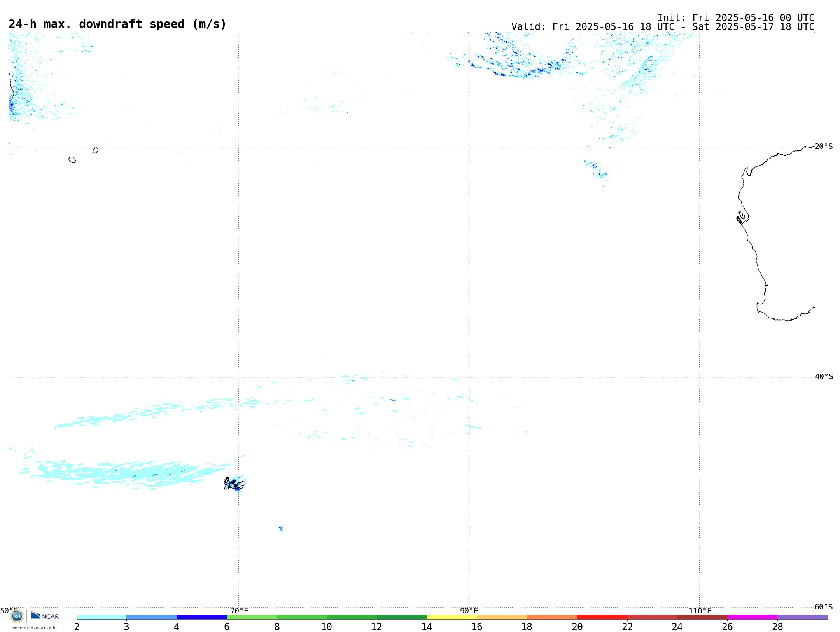The image size is (840, 632).
Task: Click the yellow 14-16 m/s swatch
Action: point(452,617)
